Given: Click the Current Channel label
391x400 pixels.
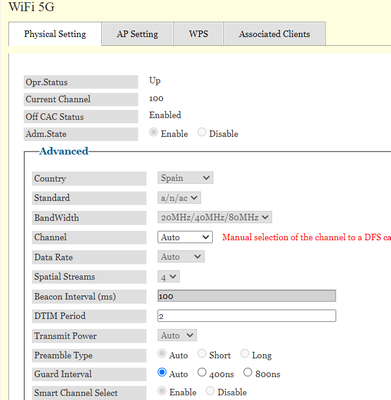Looking at the screenshot, I should [x=81, y=99].
